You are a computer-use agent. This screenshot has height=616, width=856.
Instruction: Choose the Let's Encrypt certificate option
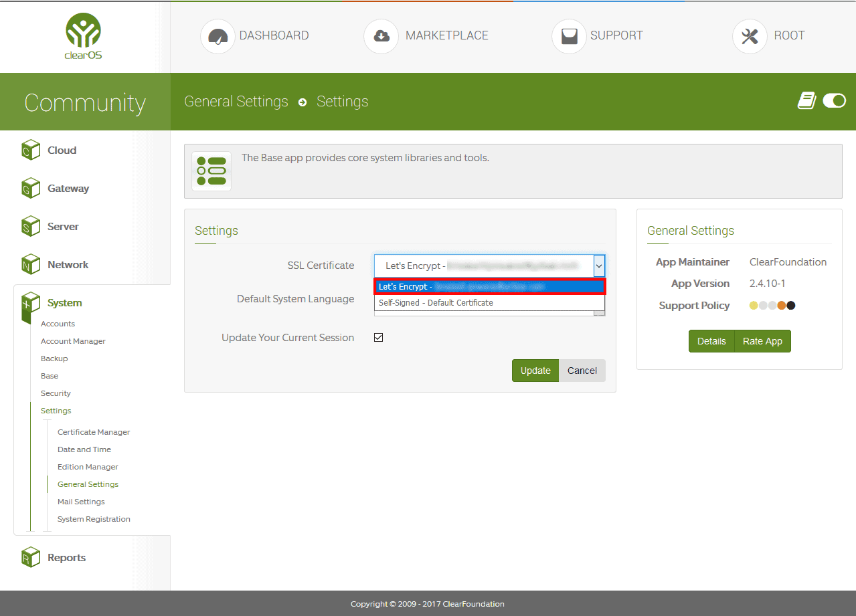point(489,286)
